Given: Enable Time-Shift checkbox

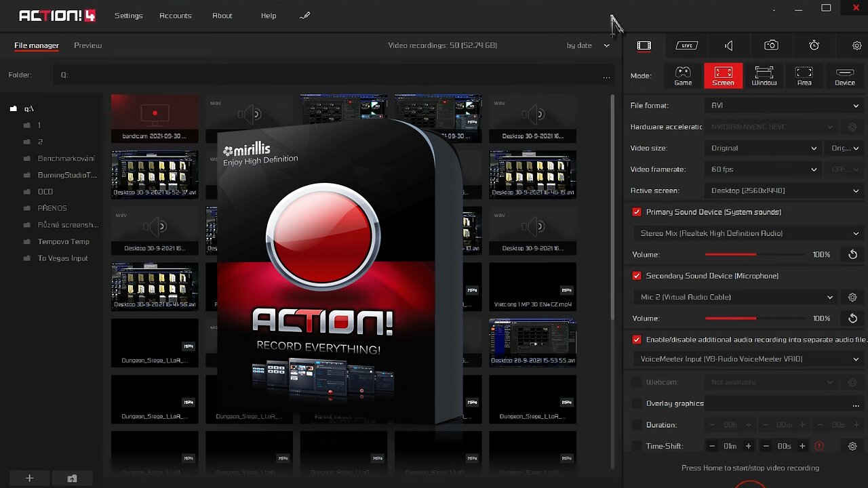Looking at the screenshot, I should point(637,446).
